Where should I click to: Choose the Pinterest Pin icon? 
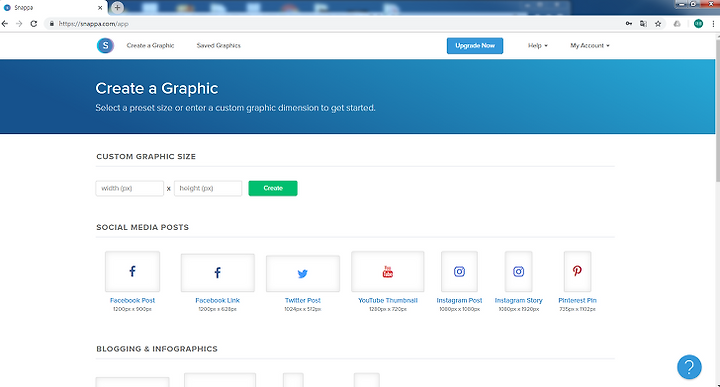click(577, 271)
